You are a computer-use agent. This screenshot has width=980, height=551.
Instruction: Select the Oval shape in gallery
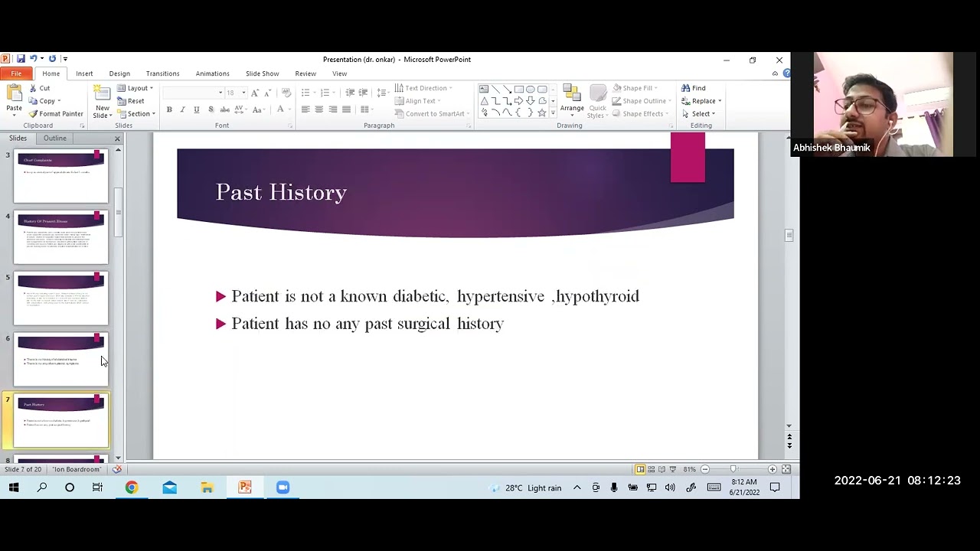pos(531,89)
